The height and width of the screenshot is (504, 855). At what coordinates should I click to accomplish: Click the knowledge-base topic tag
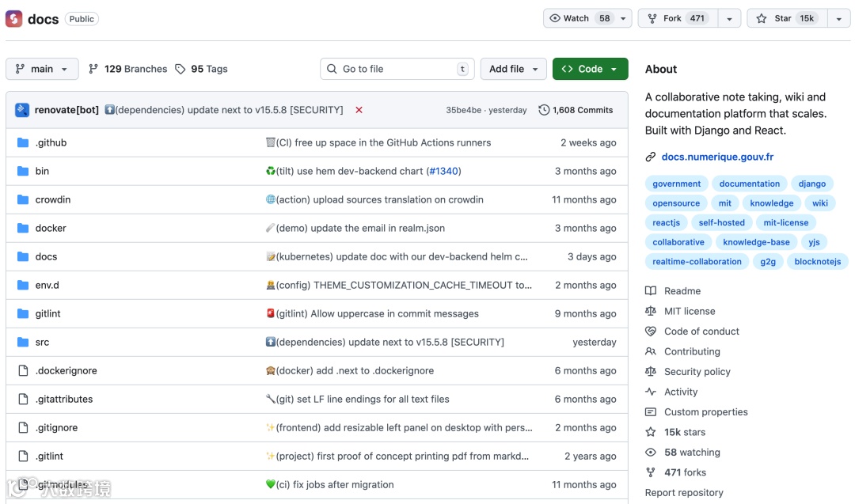pyautogui.click(x=756, y=242)
